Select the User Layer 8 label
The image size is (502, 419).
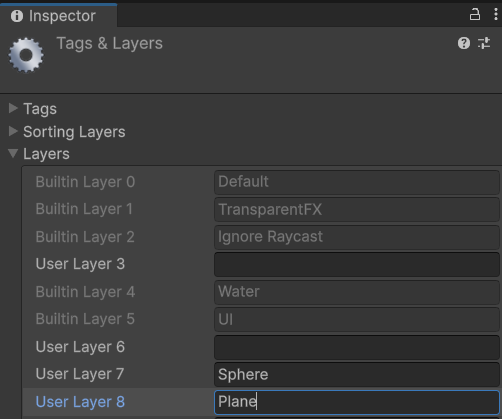tap(80, 402)
